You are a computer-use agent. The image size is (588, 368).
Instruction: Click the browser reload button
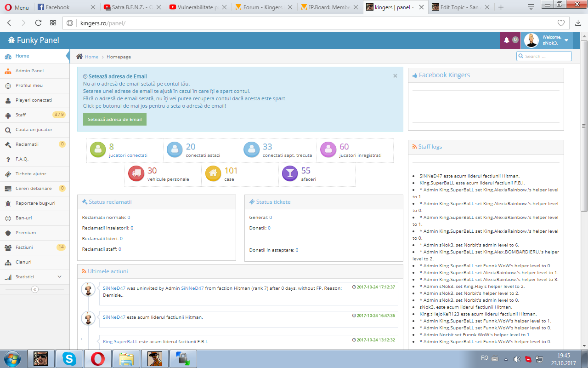(x=38, y=23)
